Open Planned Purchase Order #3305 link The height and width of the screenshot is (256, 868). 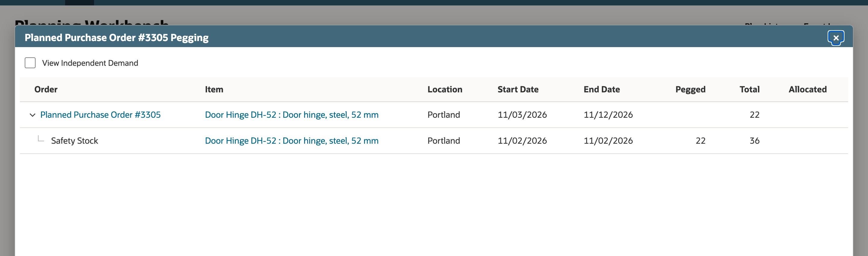coord(100,115)
